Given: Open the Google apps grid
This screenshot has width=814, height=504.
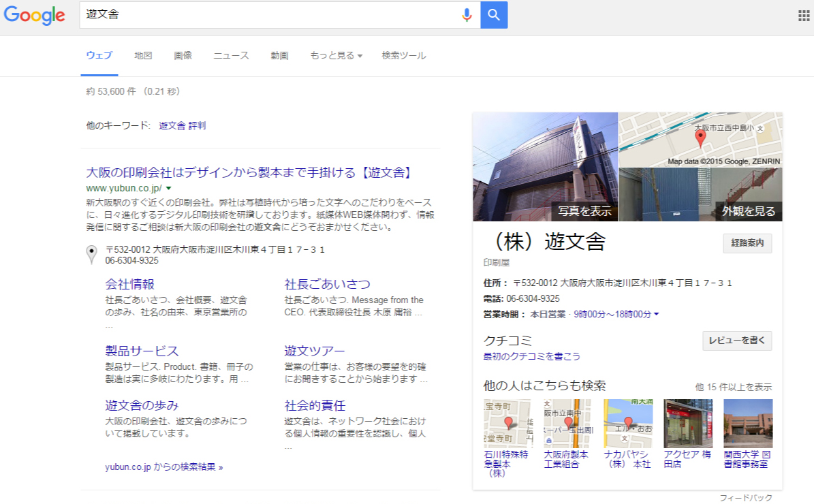Looking at the screenshot, I should point(804,16).
